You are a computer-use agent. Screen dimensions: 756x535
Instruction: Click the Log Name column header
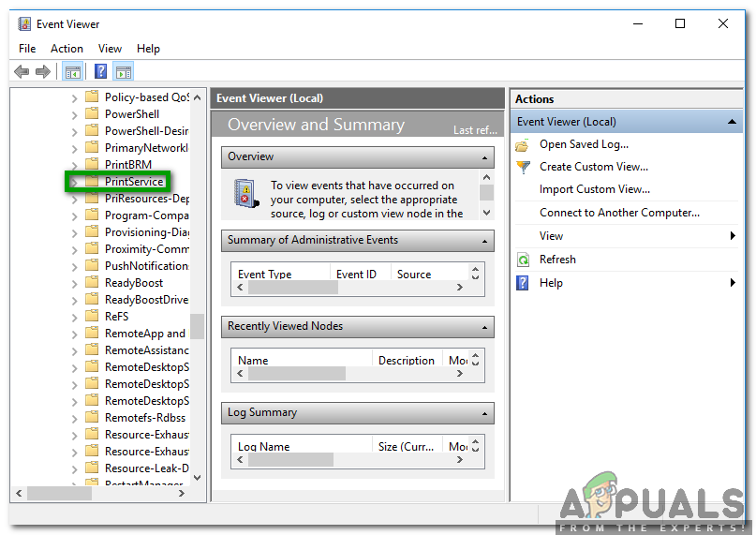click(264, 447)
